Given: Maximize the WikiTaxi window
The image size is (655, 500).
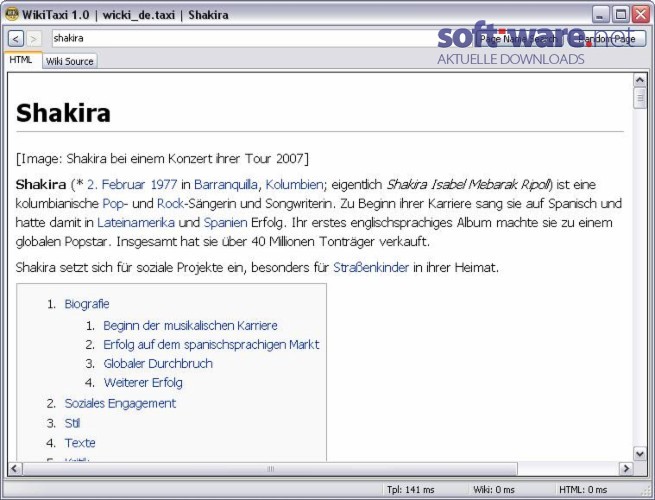Looking at the screenshot, I should (x=621, y=15).
